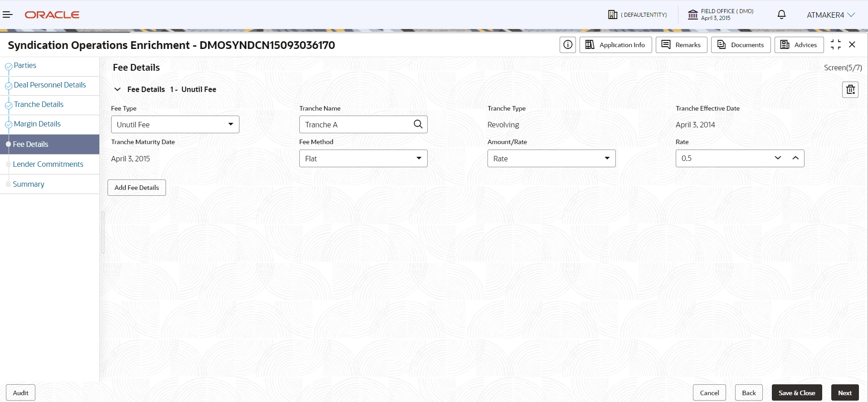This screenshot has height=402, width=868.
Task: Increase the Rate value with up arrow
Action: 795,158
